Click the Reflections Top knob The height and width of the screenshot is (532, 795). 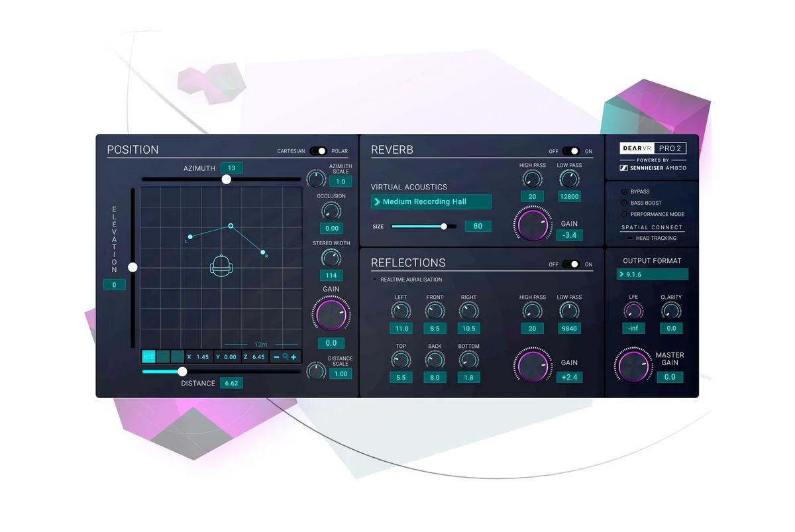coord(401,360)
